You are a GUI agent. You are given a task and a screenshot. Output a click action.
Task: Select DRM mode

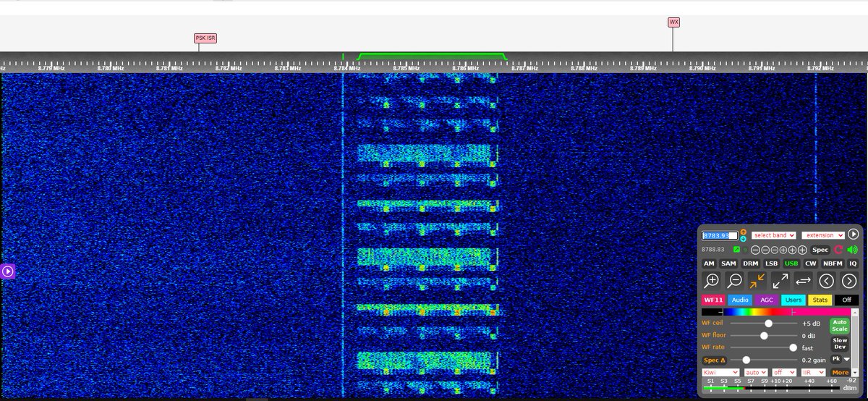pos(751,263)
